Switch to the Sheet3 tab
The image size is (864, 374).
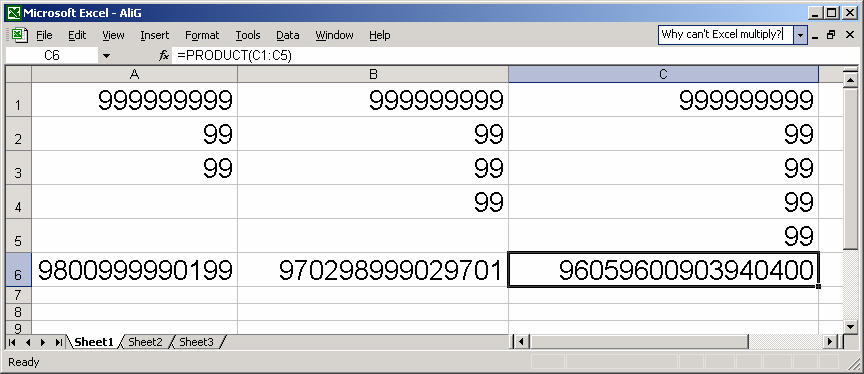tap(197, 342)
